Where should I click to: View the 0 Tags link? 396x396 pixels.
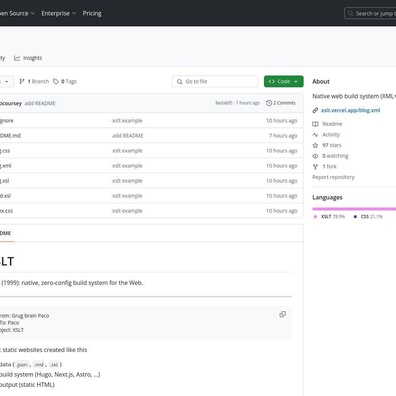[x=65, y=81]
